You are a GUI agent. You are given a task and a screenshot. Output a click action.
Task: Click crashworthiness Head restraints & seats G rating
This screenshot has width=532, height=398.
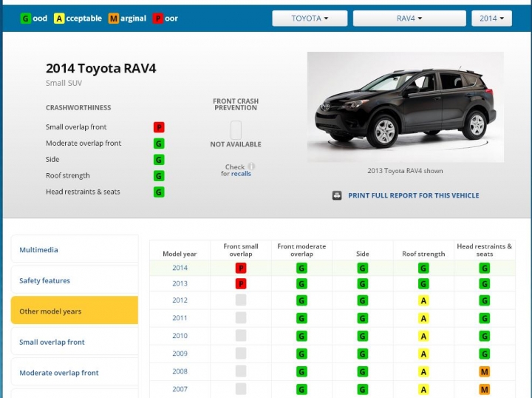click(x=159, y=192)
